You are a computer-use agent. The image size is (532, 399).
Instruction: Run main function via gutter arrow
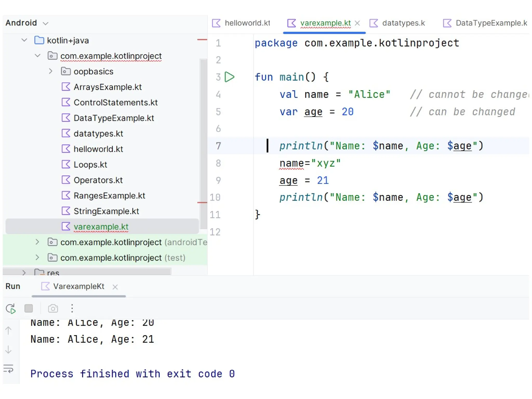(229, 77)
